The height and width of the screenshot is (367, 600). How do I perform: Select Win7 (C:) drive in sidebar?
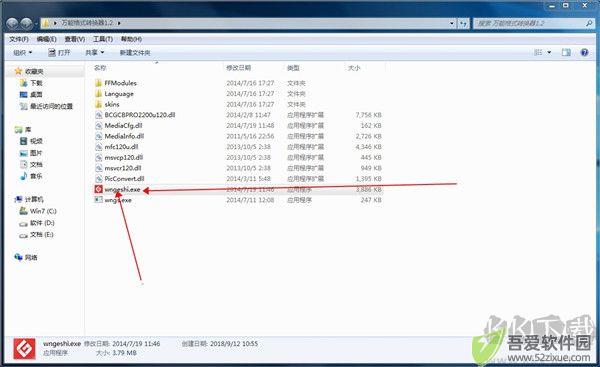[43, 211]
